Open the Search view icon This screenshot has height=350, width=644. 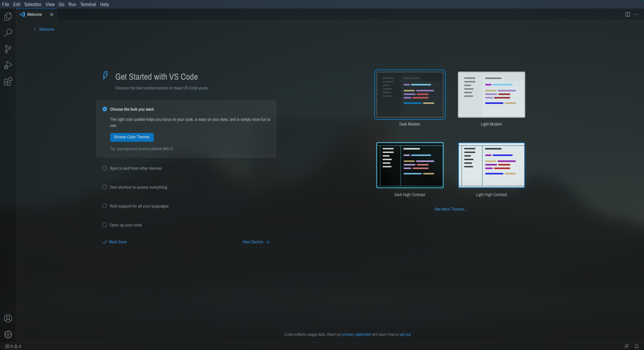click(x=8, y=33)
